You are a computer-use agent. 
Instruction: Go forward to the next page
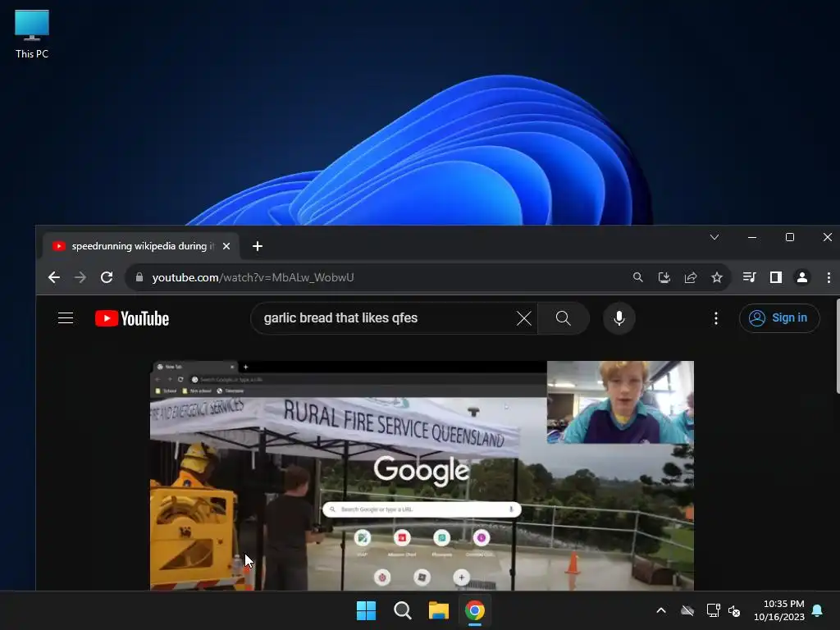80,277
